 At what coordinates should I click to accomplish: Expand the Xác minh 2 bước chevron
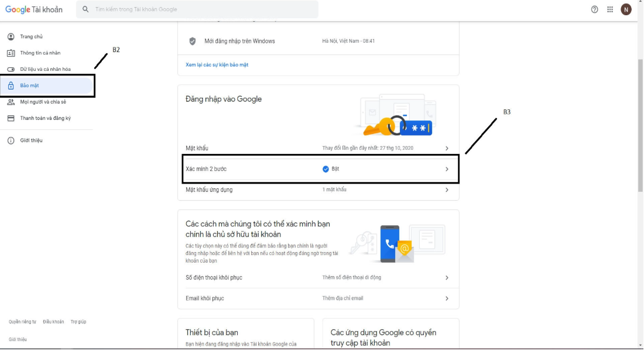447,169
